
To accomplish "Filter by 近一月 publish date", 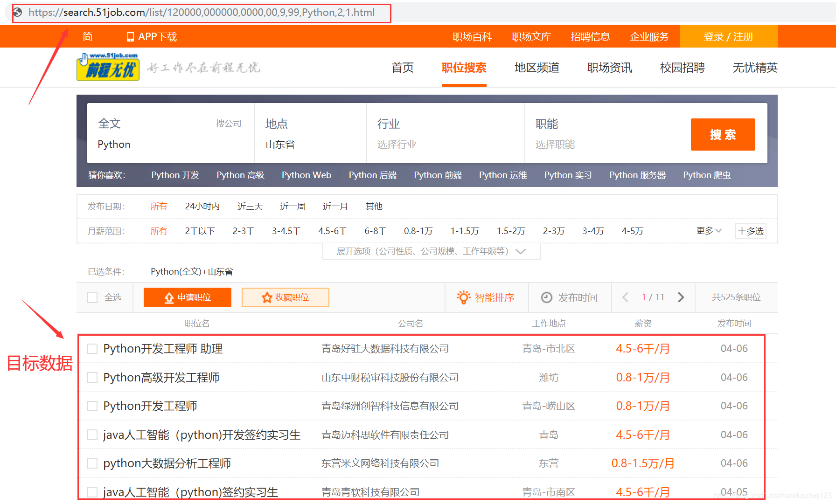I will [x=335, y=206].
